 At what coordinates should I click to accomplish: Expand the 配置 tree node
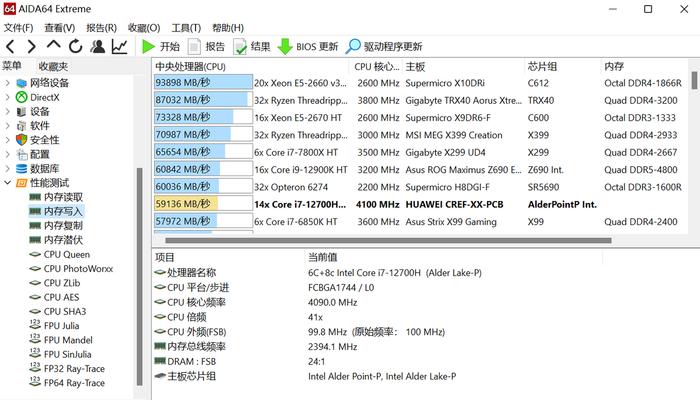7,154
